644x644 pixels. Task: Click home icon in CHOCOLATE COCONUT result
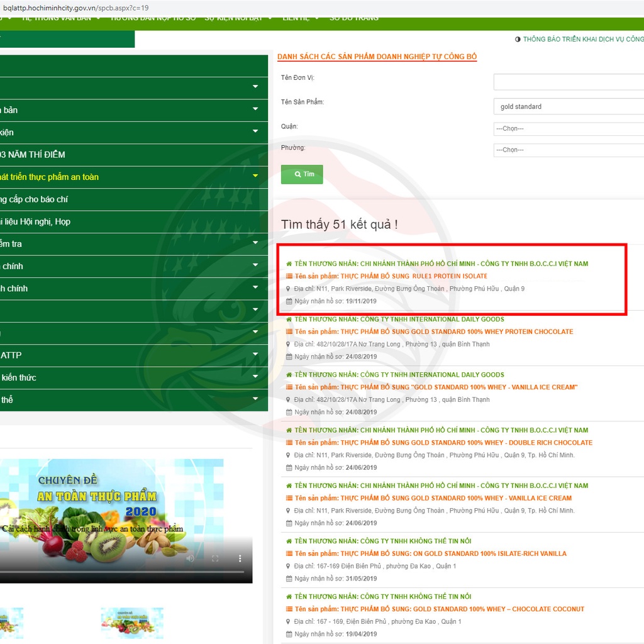click(x=289, y=596)
